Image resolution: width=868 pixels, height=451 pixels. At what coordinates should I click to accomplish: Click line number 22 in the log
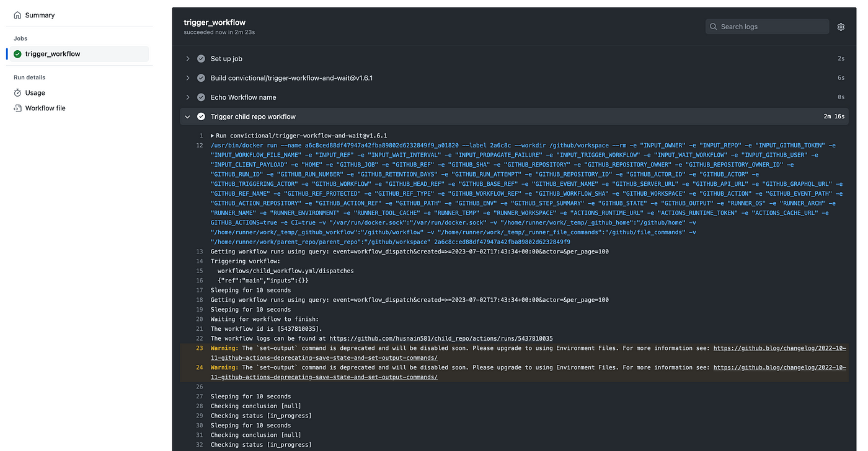click(x=199, y=338)
